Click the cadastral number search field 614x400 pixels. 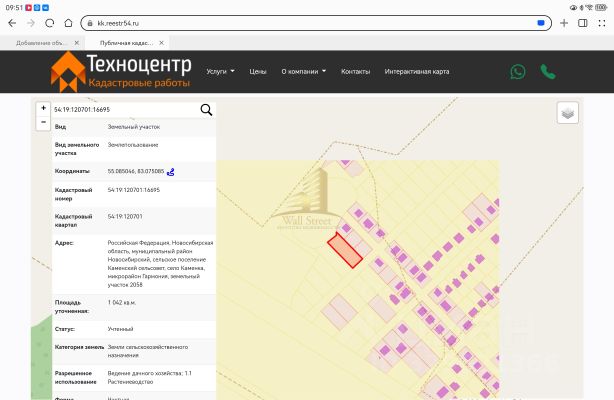coord(125,110)
